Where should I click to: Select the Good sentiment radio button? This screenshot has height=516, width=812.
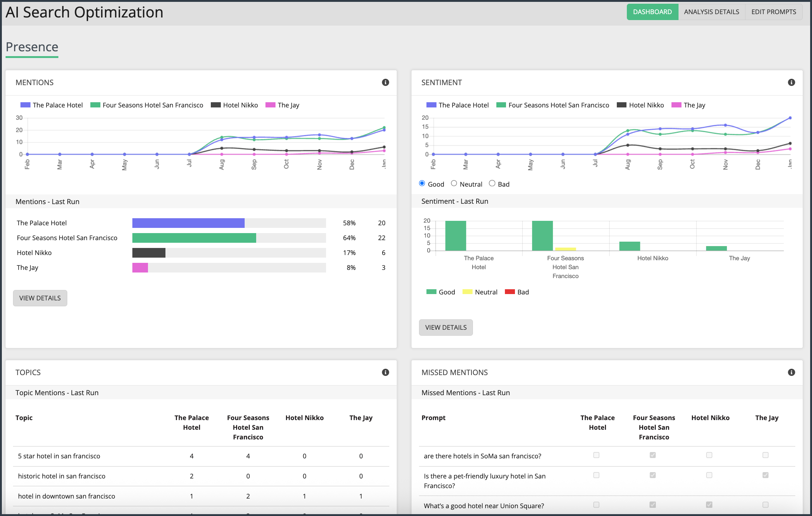click(422, 183)
